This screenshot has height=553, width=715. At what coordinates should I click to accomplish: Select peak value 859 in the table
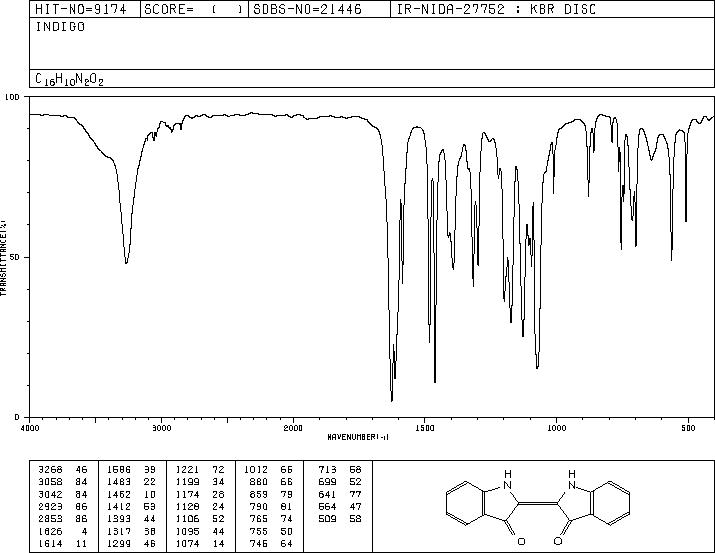pos(258,494)
